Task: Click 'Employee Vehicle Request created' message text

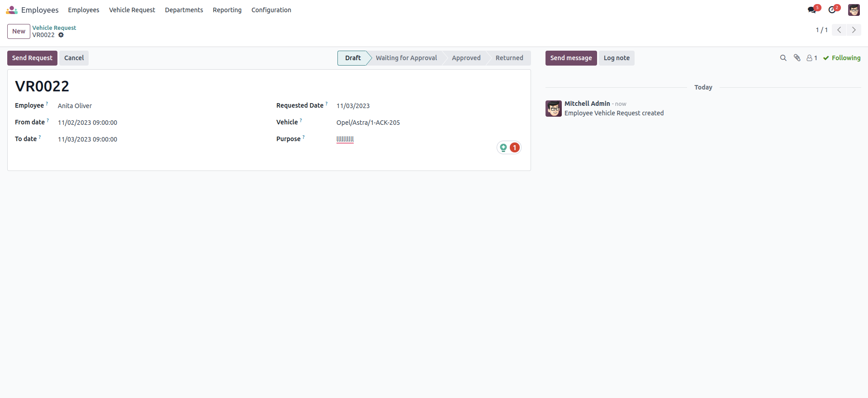Action: tap(614, 113)
